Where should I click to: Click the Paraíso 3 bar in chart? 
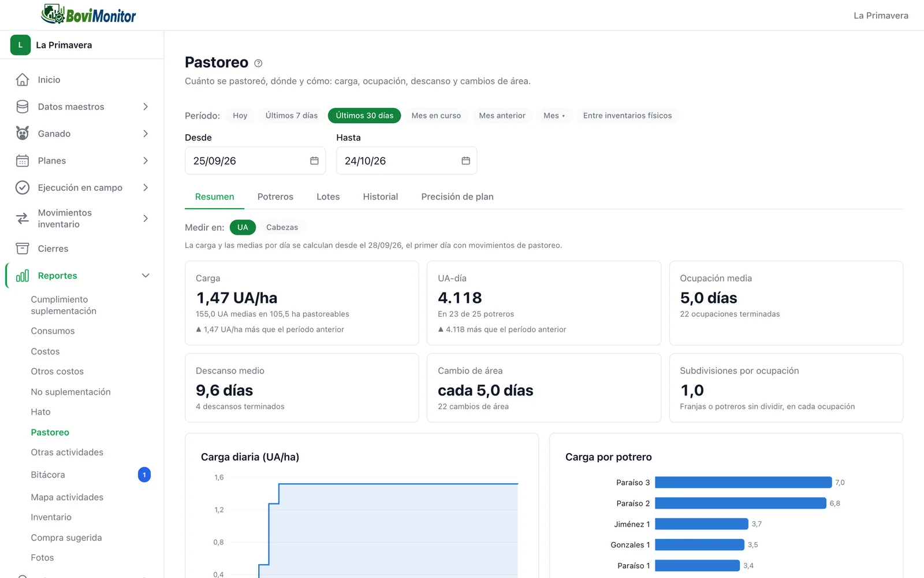tap(743, 483)
